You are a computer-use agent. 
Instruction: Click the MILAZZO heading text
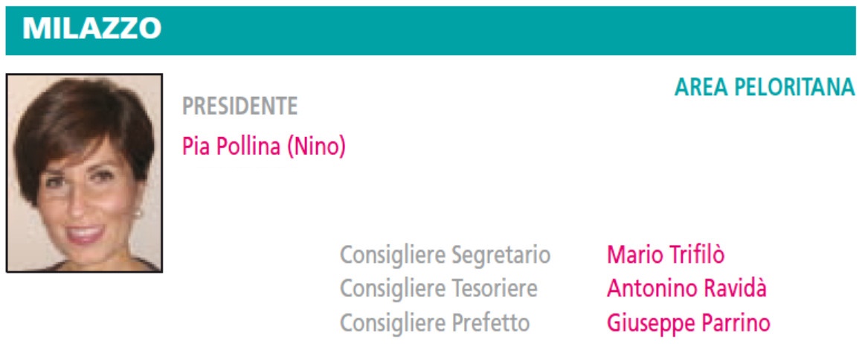[x=92, y=28]
